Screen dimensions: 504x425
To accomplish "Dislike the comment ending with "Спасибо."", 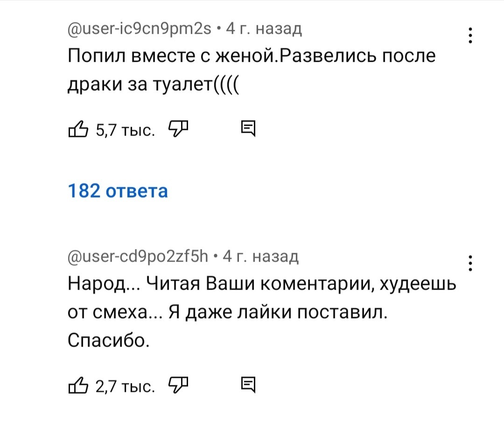I will (x=177, y=385).
